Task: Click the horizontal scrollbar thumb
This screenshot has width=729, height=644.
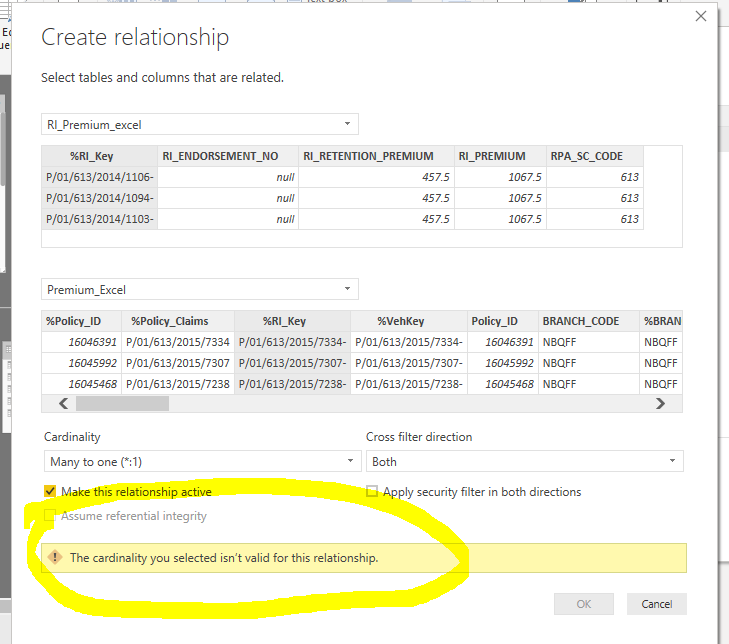Action: [x=122, y=404]
